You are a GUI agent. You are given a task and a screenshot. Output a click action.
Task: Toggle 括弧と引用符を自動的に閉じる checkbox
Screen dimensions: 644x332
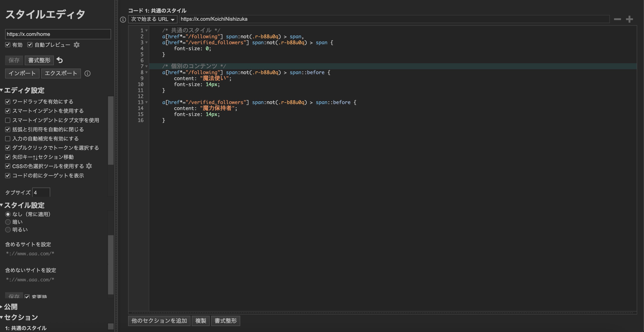pos(8,129)
